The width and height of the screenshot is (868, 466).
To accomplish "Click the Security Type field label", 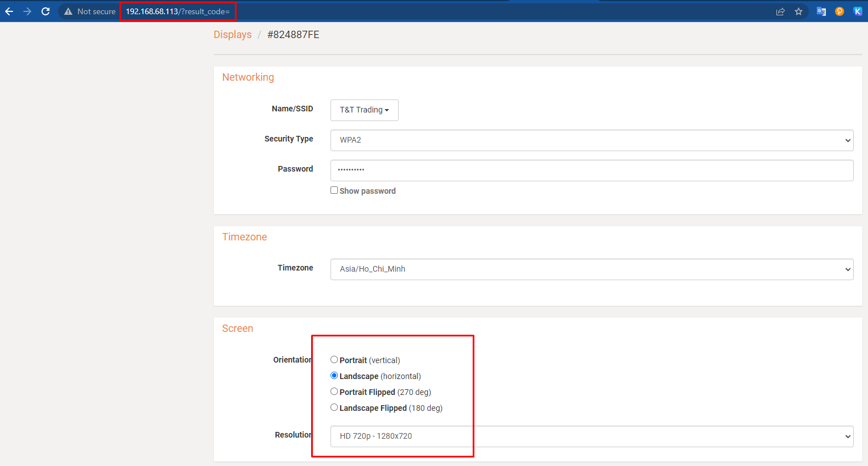I will pyautogui.click(x=289, y=139).
